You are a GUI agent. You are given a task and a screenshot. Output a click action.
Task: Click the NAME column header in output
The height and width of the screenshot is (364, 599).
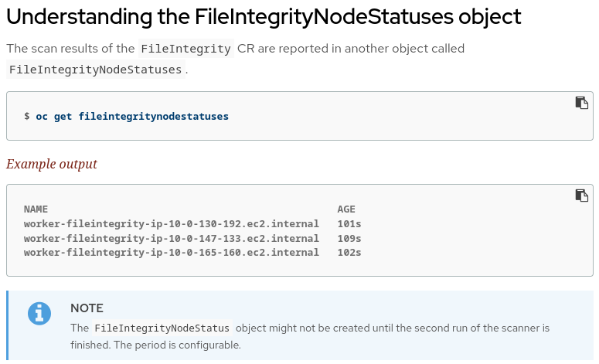tap(36, 209)
